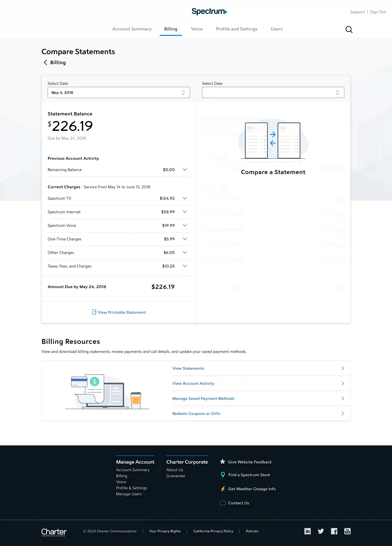
Task: Click footer Billing link under Manage Account
Action: point(121,476)
